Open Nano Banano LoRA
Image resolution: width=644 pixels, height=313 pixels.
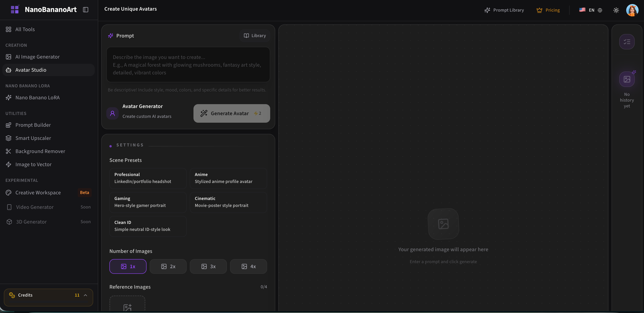tap(37, 98)
